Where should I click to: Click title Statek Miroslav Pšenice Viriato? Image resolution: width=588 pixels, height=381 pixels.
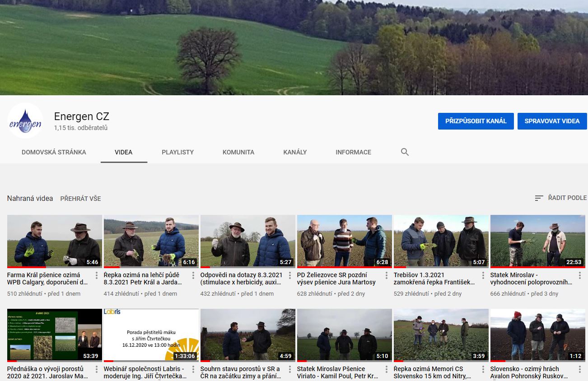pos(338,372)
